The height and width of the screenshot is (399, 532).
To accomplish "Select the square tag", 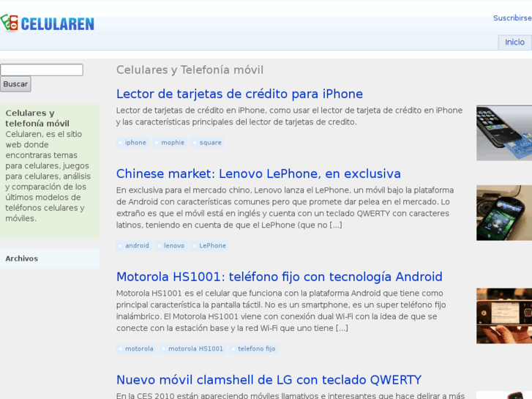I will 207,143.
